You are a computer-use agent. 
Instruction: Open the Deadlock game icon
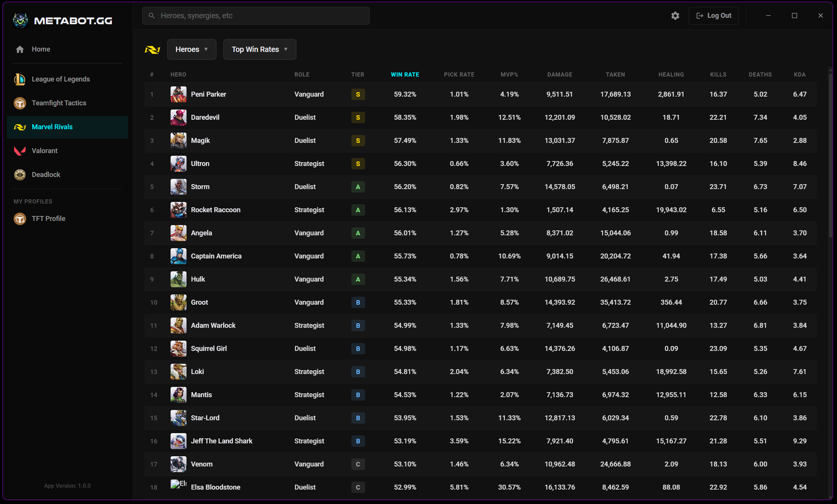[x=20, y=175]
